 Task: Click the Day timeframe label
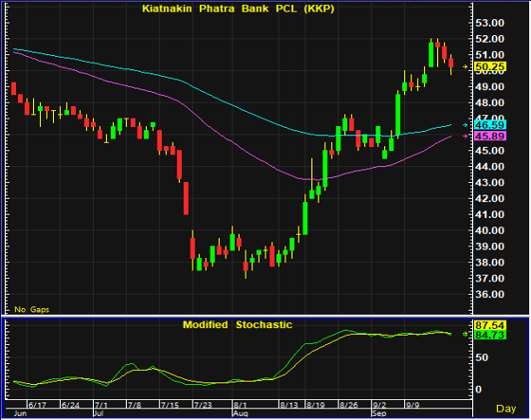pos(505,409)
